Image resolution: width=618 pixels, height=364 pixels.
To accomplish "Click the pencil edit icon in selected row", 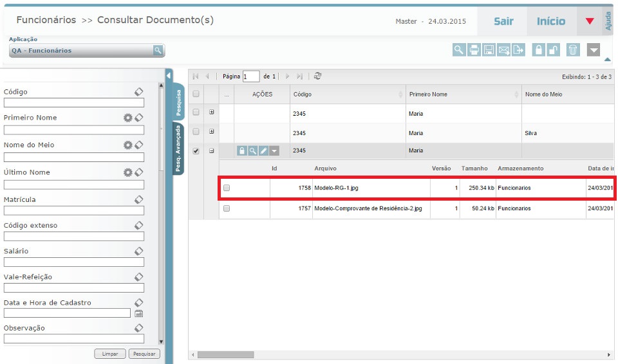I will pyautogui.click(x=263, y=150).
